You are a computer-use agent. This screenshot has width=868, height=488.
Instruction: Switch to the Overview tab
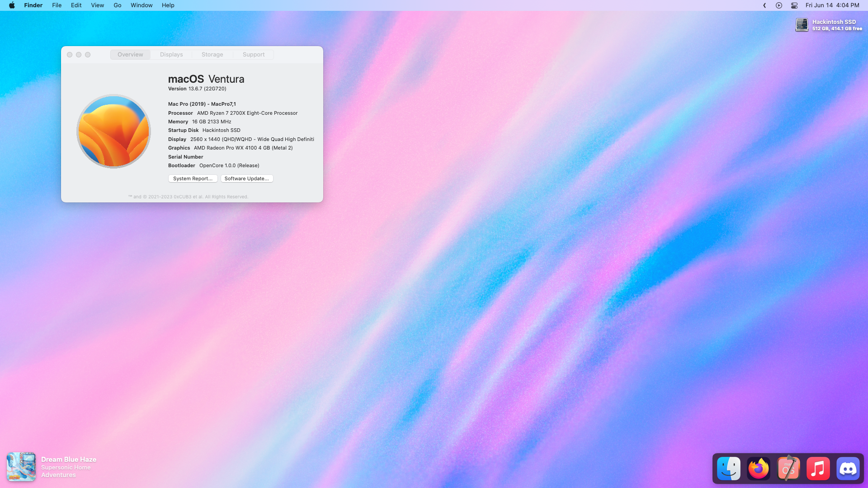coord(130,55)
